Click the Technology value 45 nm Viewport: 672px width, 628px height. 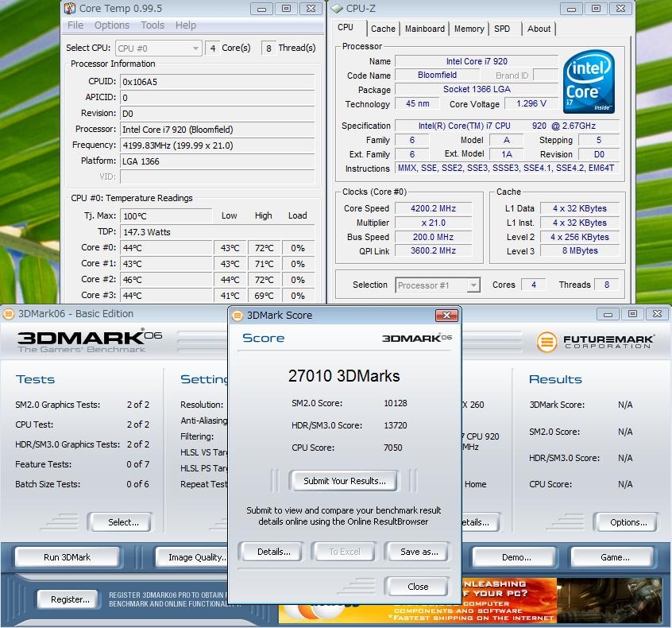[418, 103]
